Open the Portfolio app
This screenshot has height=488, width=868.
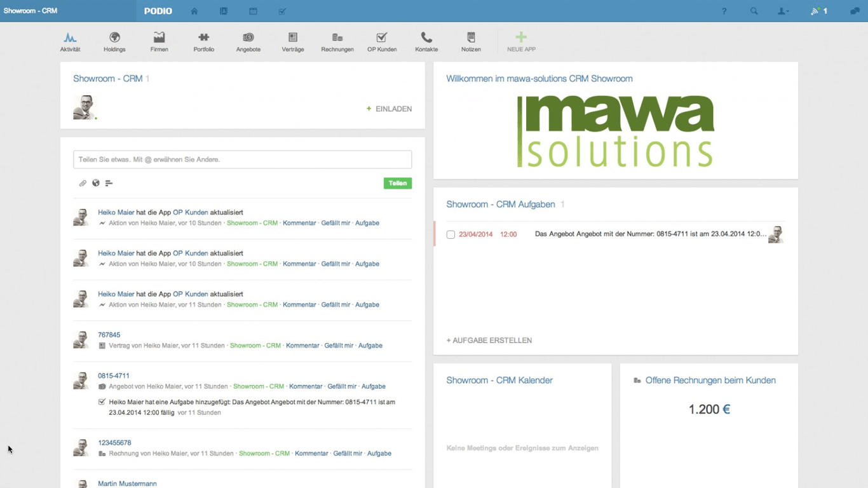pyautogui.click(x=203, y=42)
